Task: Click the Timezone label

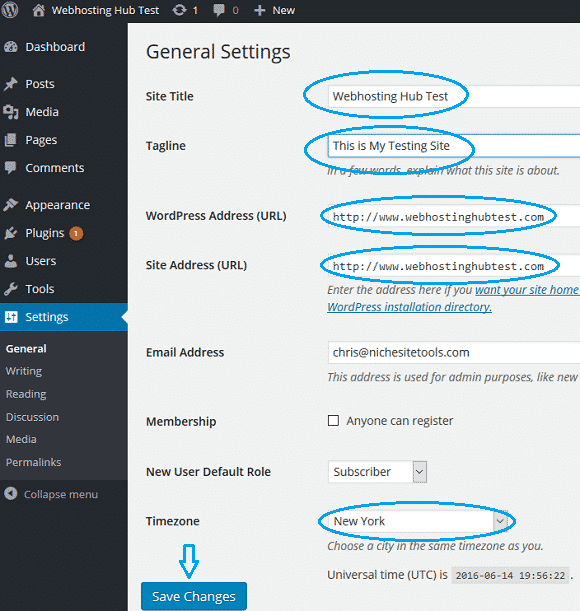Action: (173, 521)
